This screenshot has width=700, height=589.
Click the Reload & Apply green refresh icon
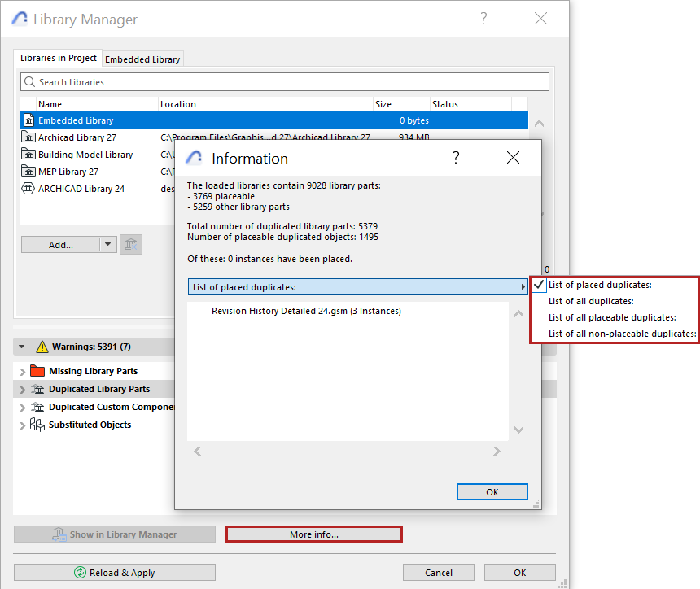pos(80,573)
